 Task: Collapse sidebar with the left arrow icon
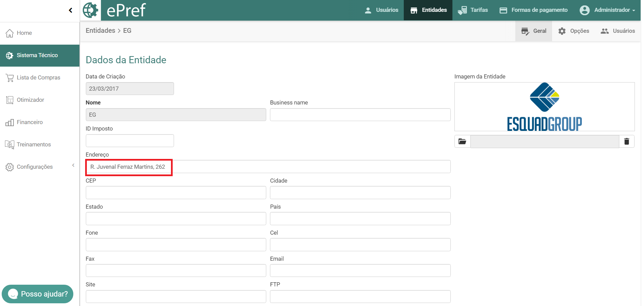70,10
